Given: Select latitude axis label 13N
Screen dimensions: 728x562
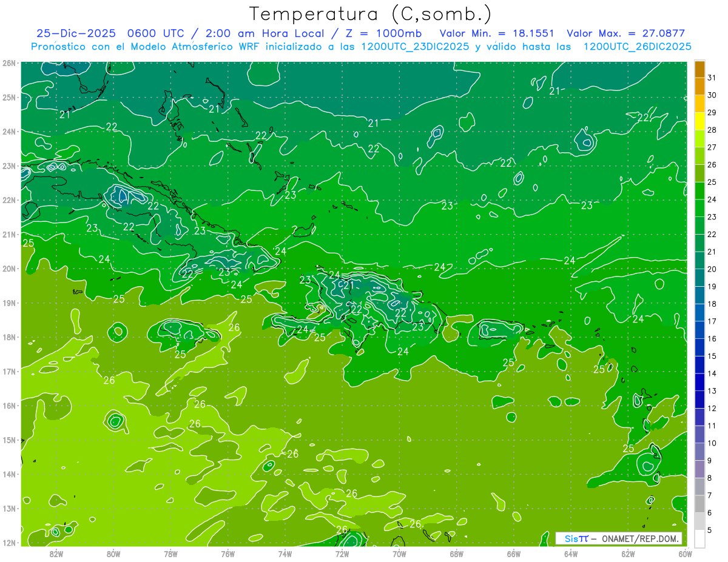Looking at the screenshot, I should pos(8,508).
